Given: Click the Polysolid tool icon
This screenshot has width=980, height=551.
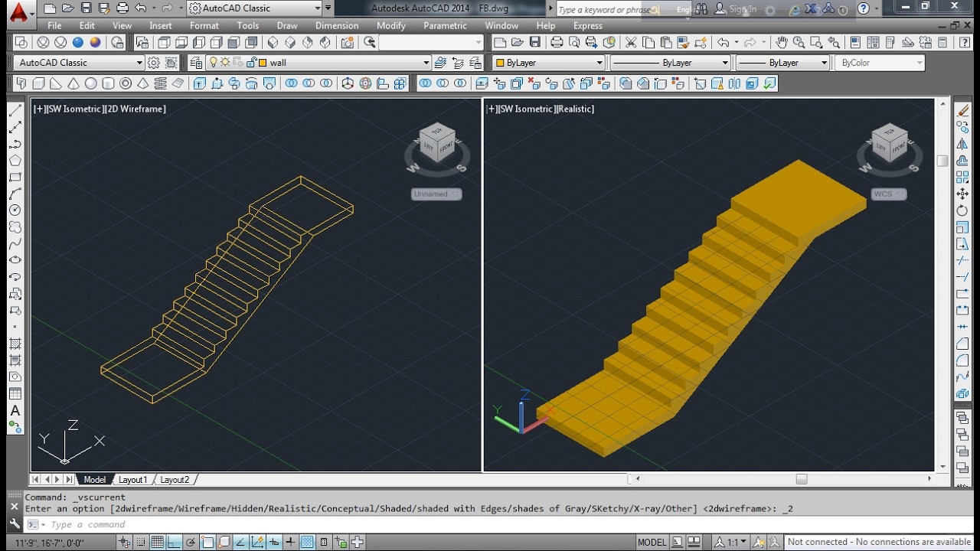Looking at the screenshot, I should [x=21, y=83].
